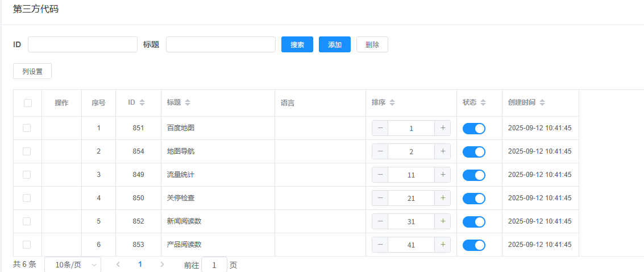Toggle status switch for 百度地图
Image resolution: width=644 pixels, height=272 pixels.
[x=473, y=129]
